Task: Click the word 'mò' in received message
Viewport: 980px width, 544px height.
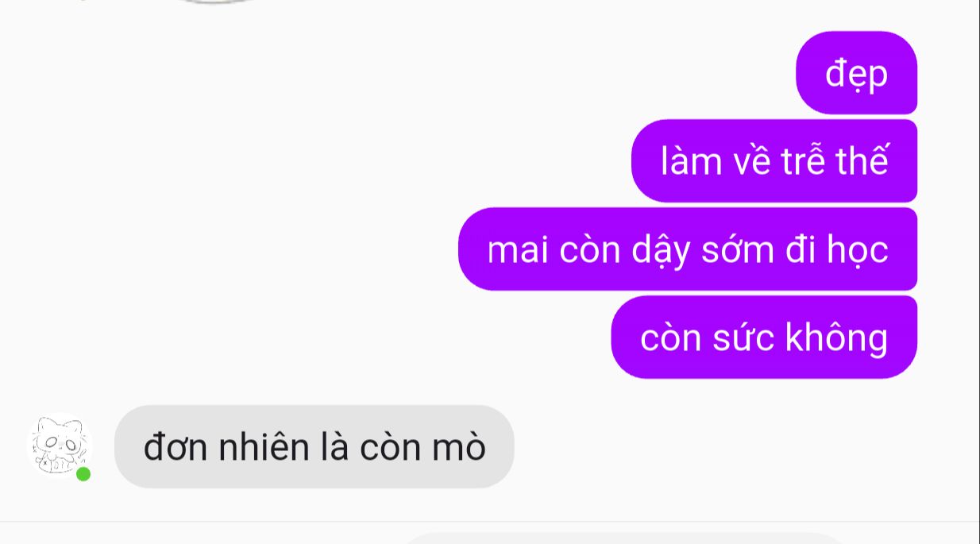Action: [x=458, y=447]
